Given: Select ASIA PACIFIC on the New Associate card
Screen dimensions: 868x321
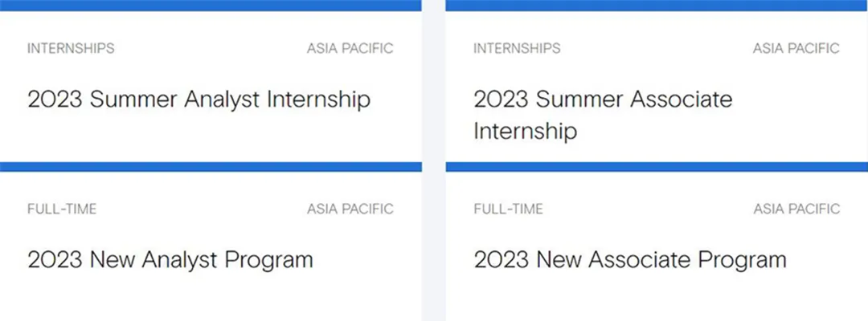Looking at the screenshot, I should coord(796,209).
